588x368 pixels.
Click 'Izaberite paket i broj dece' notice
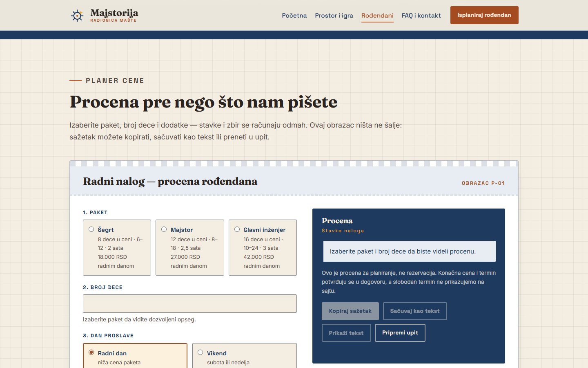[410, 251]
